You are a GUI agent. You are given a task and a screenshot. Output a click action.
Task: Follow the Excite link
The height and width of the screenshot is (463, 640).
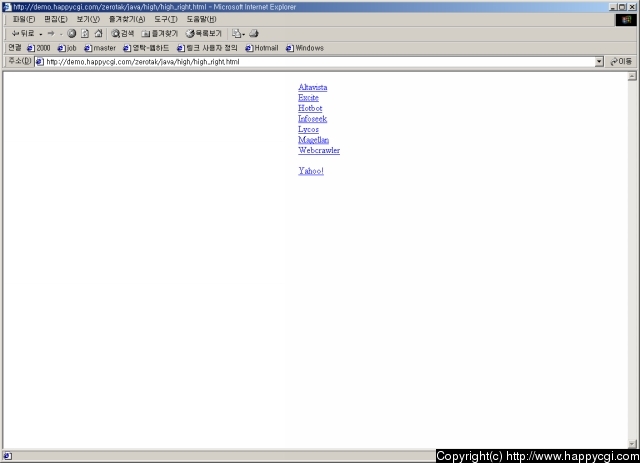308,98
